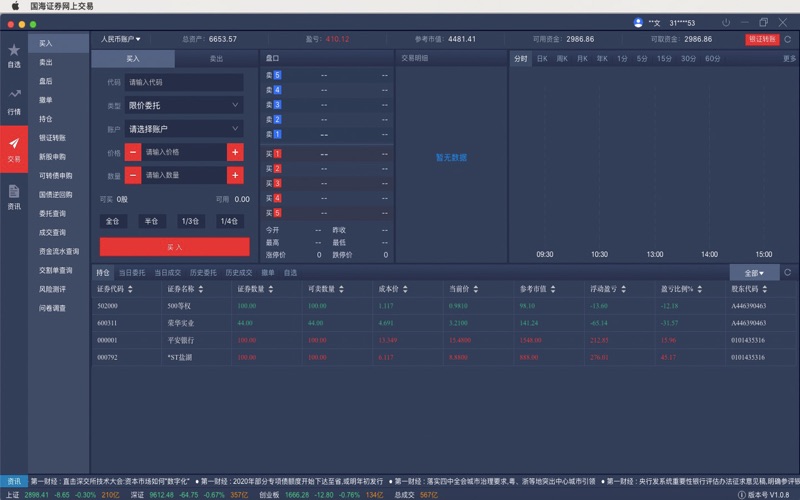This screenshot has height=500, width=800.
Task: Sort holdings by 浮动盈亏 arrows
Action: pyautogui.click(x=623, y=289)
